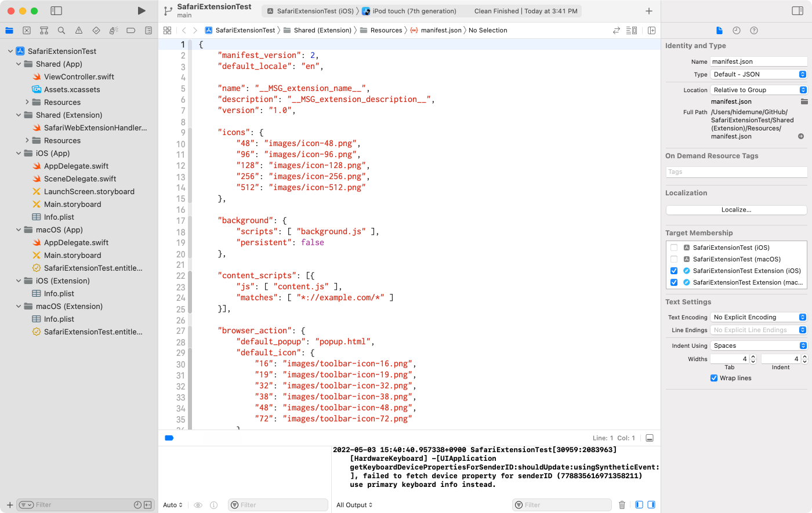The height and width of the screenshot is (513, 812).
Task: Toggle the Quick Look eye in debug bar
Action: [x=198, y=505]
